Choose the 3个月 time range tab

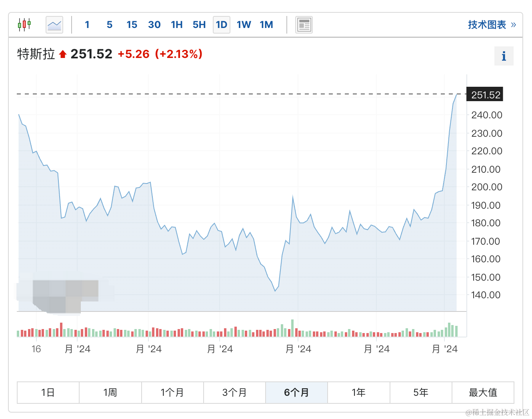tap(234, 393)
